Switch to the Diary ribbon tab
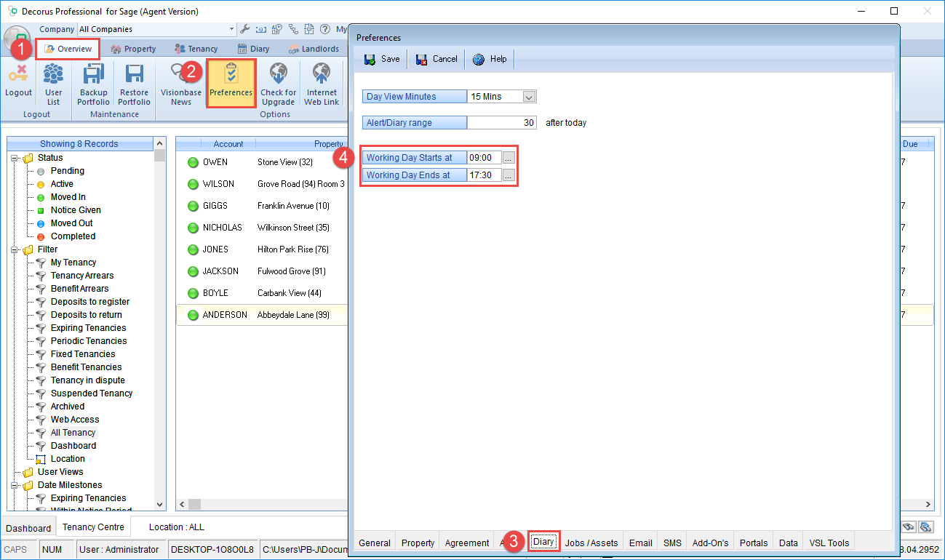This screenshot has height=560, width=945. [254, 49]
